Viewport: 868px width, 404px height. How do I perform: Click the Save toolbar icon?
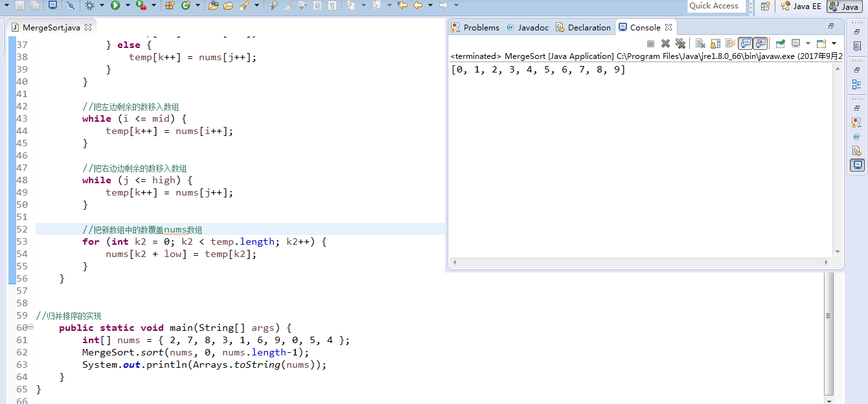tap(20, 5)
